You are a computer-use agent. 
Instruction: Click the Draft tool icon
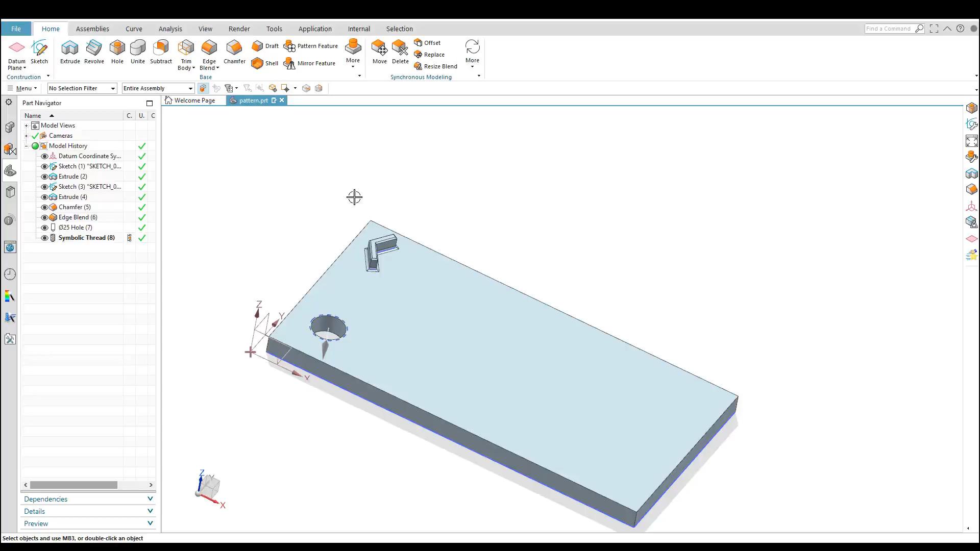257,46
